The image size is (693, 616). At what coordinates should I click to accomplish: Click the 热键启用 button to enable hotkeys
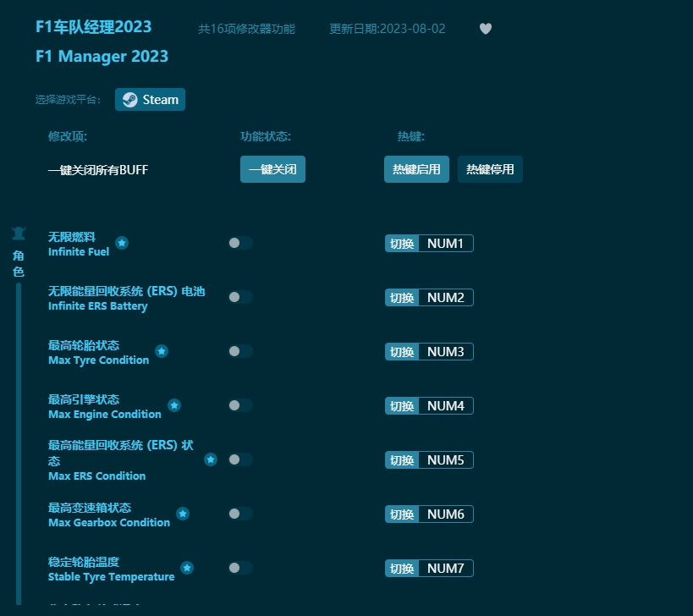coord(416,169)
